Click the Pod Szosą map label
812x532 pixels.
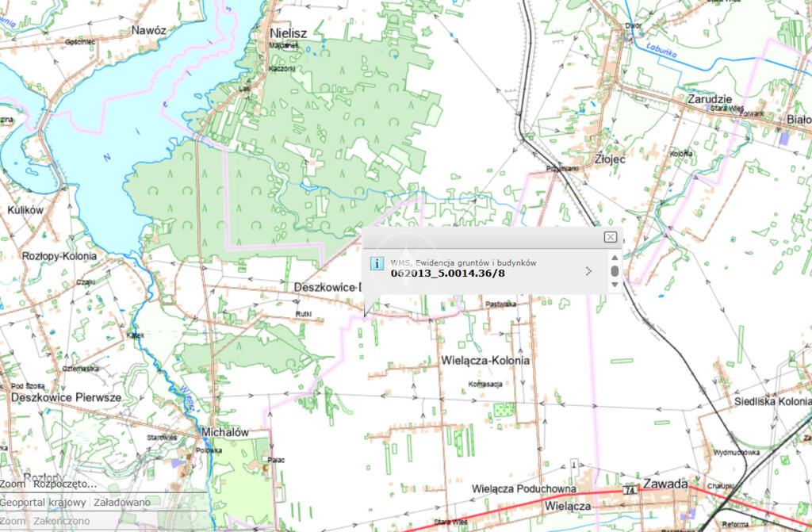click(28, 386)
